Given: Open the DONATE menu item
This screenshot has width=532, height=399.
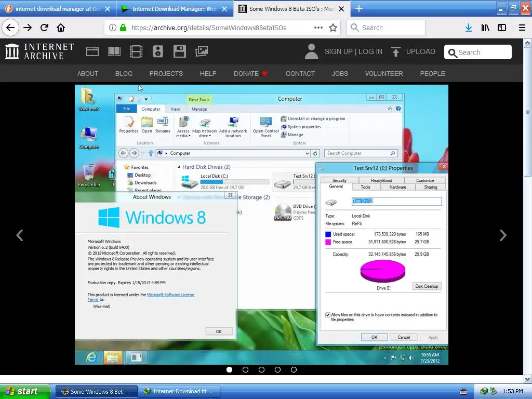Looking at the screenshot, I should (250, 74).
